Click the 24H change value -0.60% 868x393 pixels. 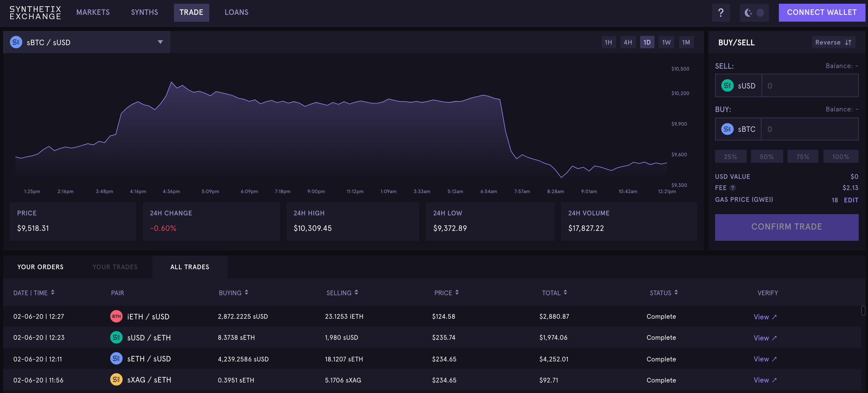[x=163, y=228]
